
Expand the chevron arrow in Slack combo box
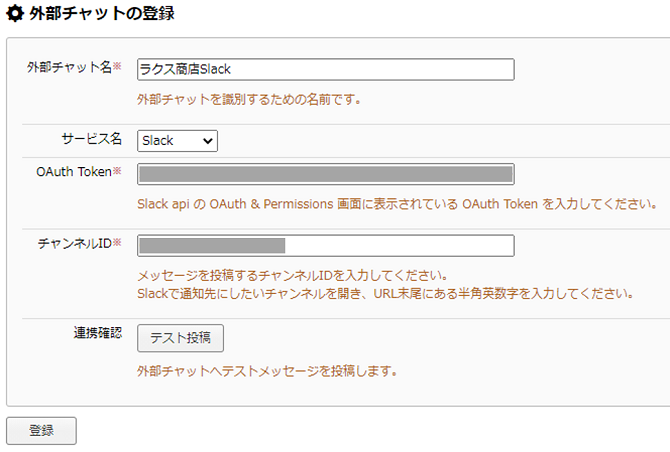(208, 141)
